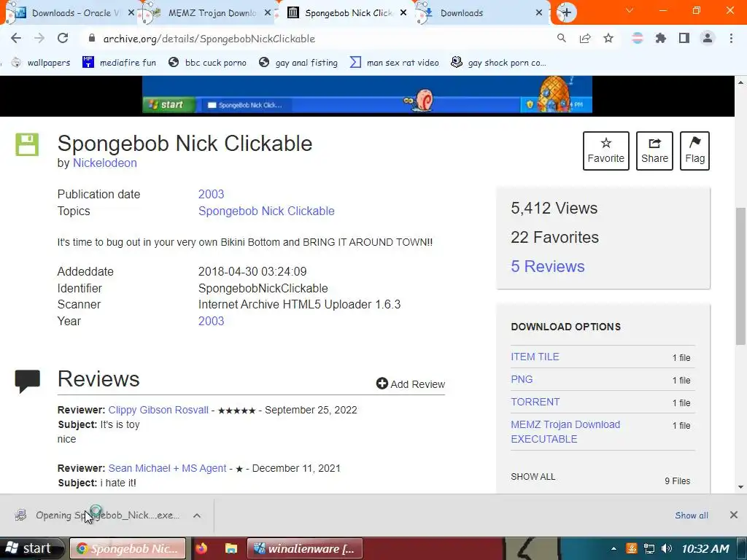Open the Chrome profile avatar

708,39
